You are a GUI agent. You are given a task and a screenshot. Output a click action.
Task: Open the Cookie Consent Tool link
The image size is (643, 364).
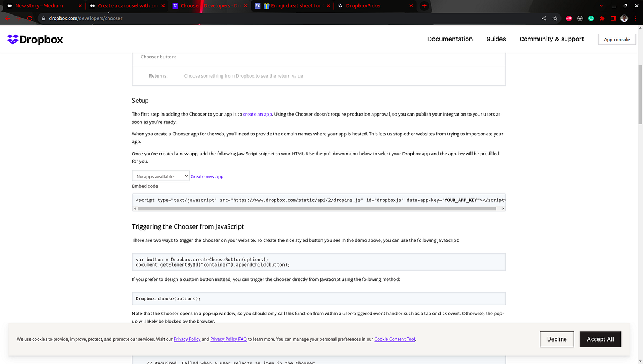click(x=394, y=339)
